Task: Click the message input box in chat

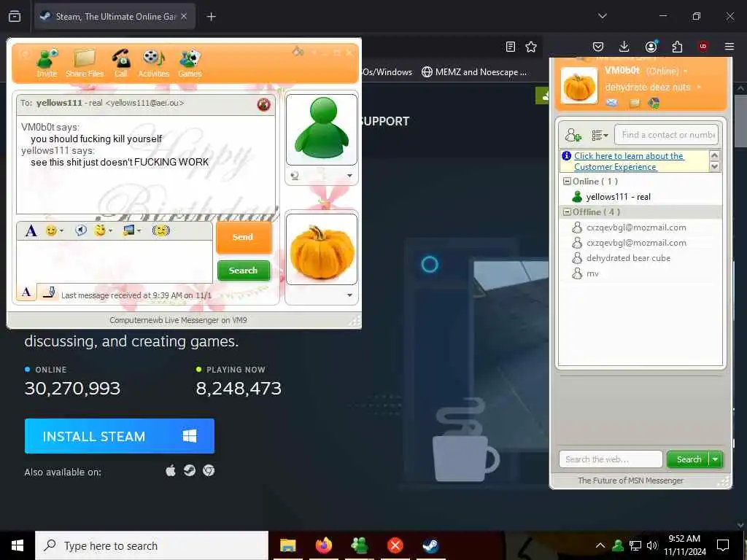Action: (115, 262)
